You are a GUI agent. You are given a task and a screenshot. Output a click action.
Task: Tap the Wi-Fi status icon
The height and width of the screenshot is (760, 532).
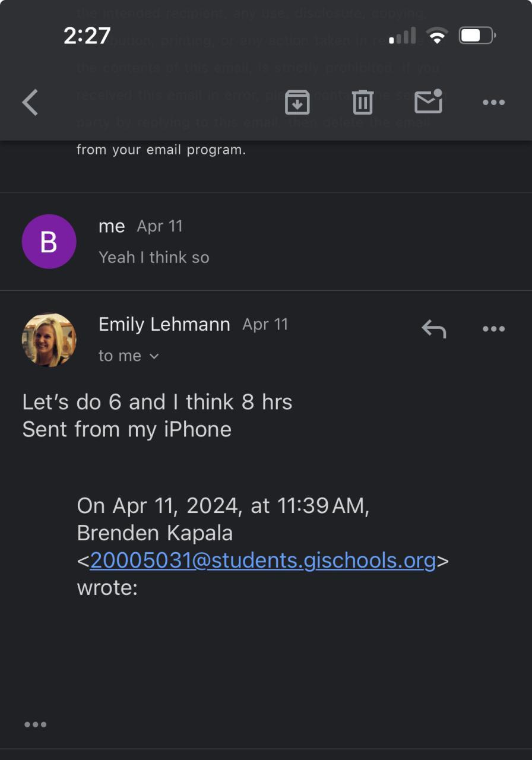click(437, 36)
